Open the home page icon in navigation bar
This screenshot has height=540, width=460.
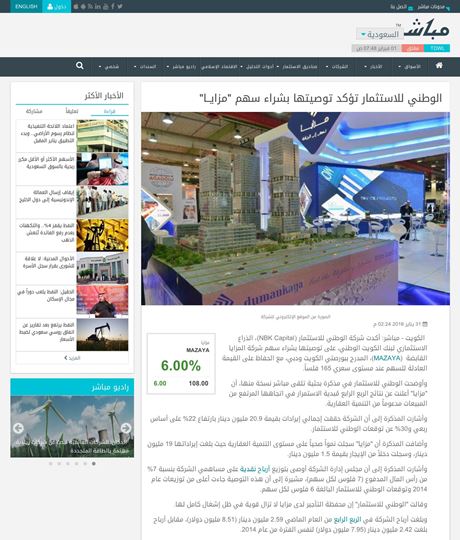tap(439, 65)
